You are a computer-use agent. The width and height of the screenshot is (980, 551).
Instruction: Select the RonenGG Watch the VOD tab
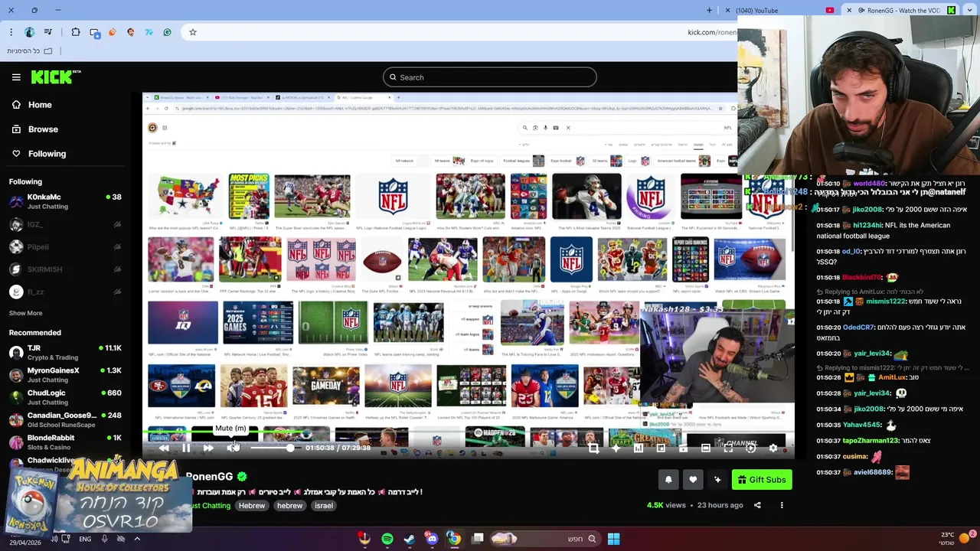pos(902,10)
